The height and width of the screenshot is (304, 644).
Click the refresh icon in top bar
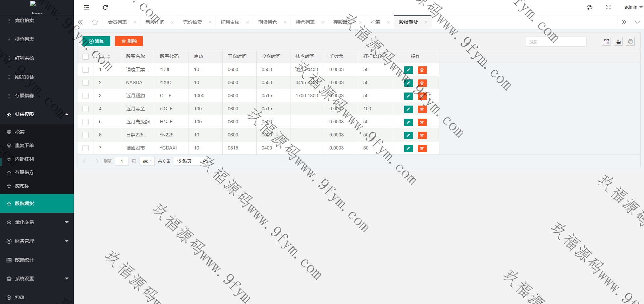[x=105, y=7]
